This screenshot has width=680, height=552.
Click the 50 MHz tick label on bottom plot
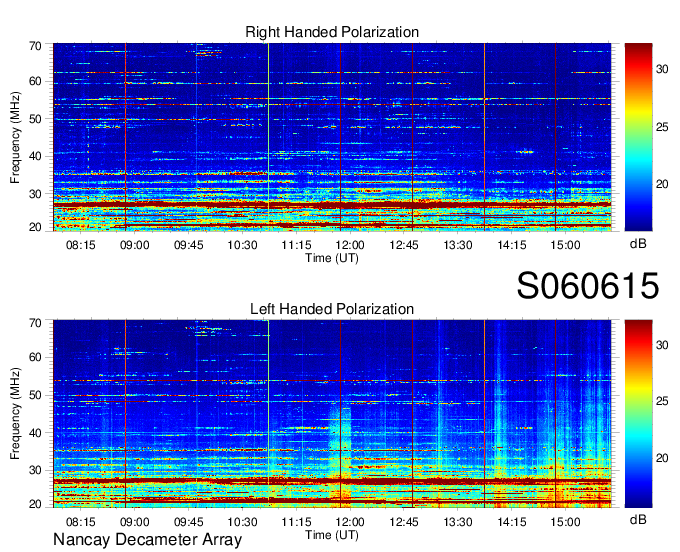tap(35, 395)
